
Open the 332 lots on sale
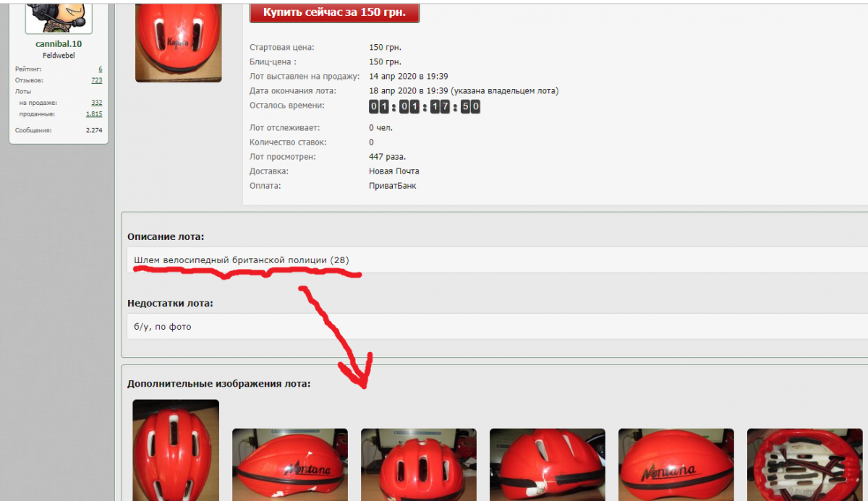[97, 103]
